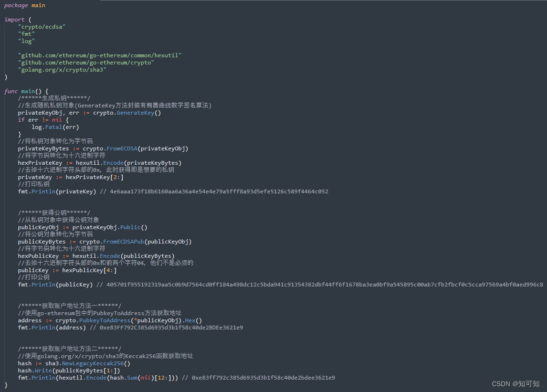
Task: Select the crypto.GenerateKey function call
Action: coord(126,113)
